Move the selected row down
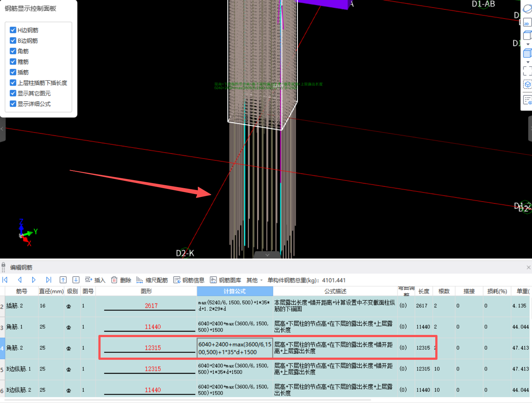 pyautogui.click(x=76, y=280)
